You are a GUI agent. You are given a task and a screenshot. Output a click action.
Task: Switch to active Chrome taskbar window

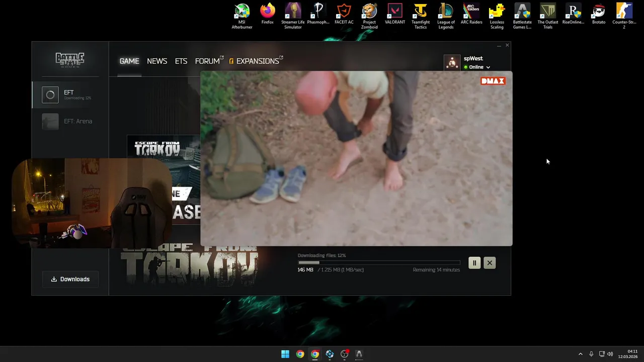[315, 354]
